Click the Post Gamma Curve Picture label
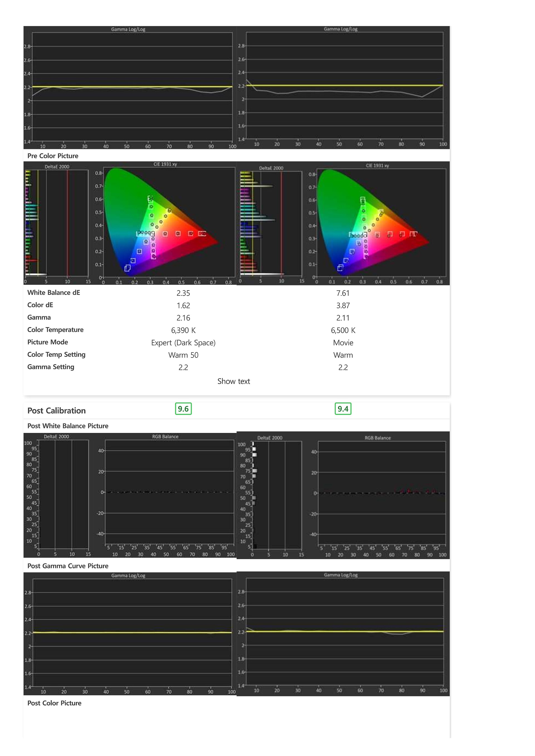Screen dimensions: 535x756 coord(68,566)
